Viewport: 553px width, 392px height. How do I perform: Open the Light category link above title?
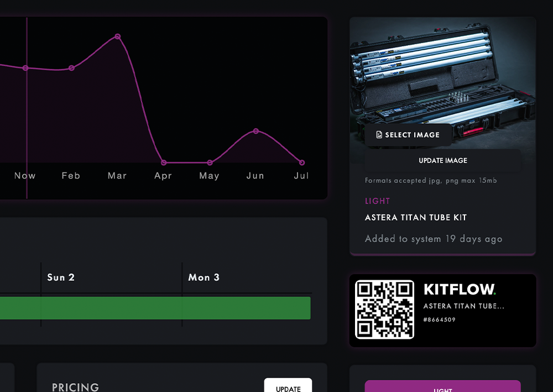[x=377, y=201]
